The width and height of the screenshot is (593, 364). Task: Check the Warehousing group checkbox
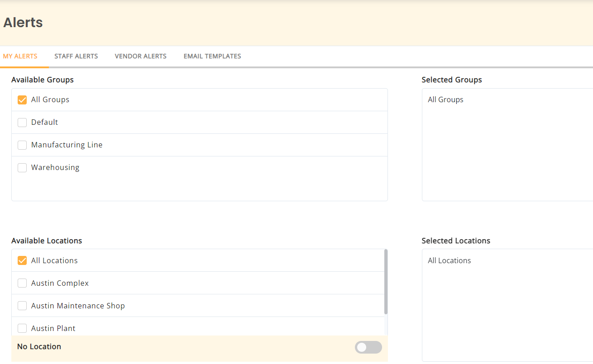22,167
